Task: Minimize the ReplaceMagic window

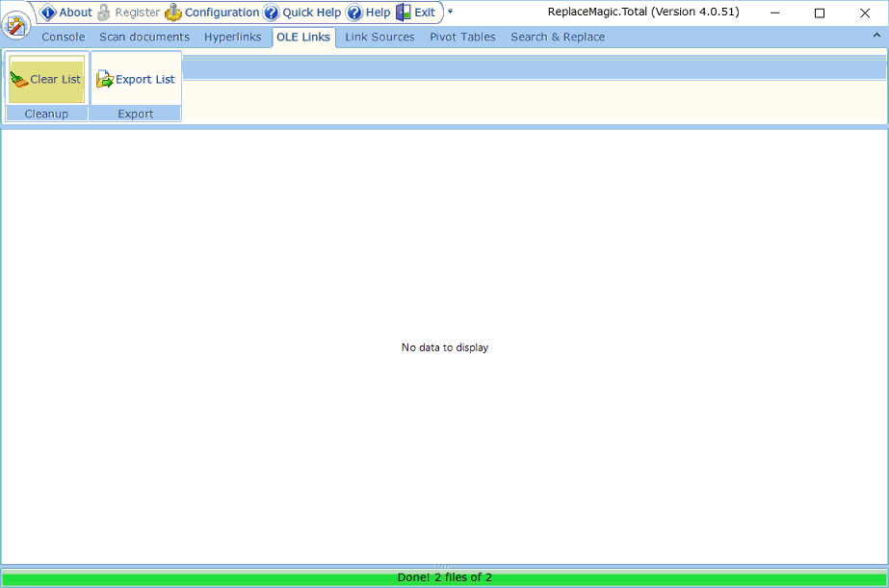Action: click(775, 13)
